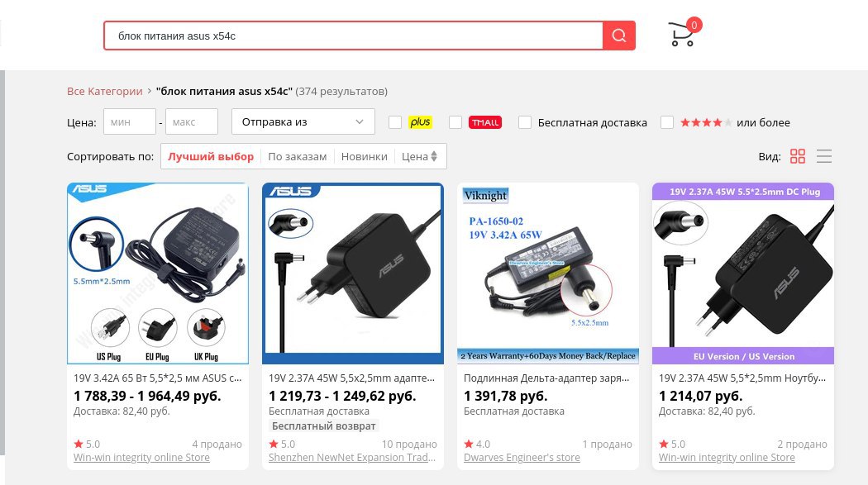Screen dimensions: 868x485
Task: Switch to list view icon
Action: click(x=823, y=156)
